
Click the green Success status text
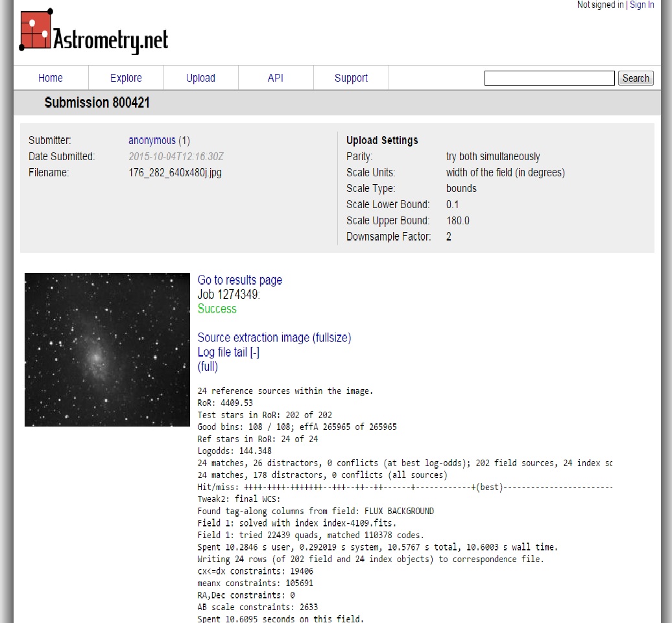coord(217,309)
